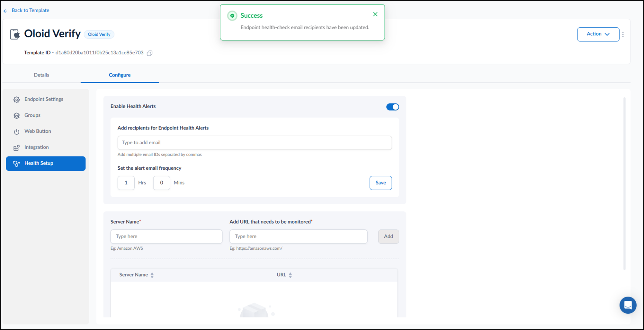This screenshot has width=644, height=330.
Task: Dismiss the Success notification
Action: [375, 14]
